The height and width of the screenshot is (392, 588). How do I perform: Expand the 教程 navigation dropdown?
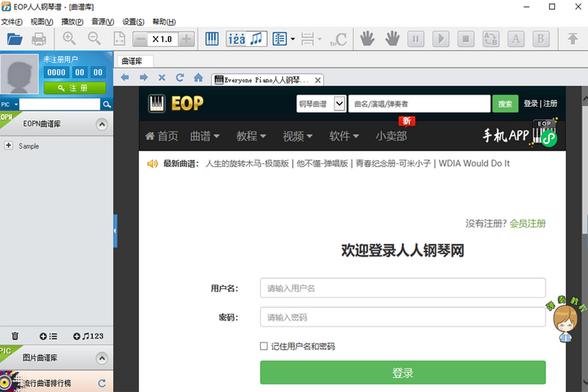click(251, 136)
